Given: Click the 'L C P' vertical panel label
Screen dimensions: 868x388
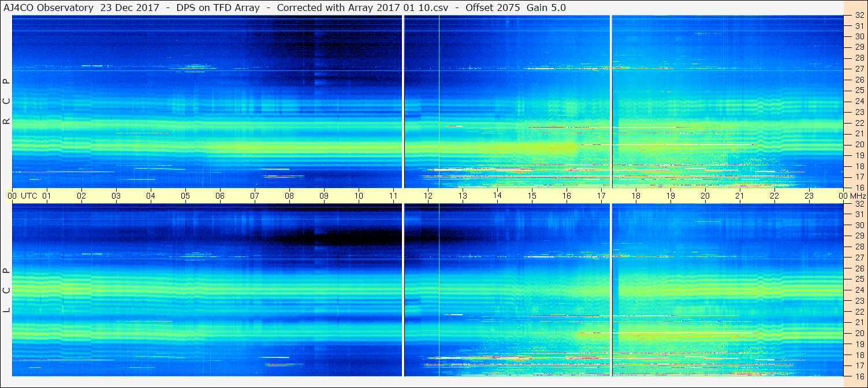Looking at the screenshot, I should tap(7, 290).
